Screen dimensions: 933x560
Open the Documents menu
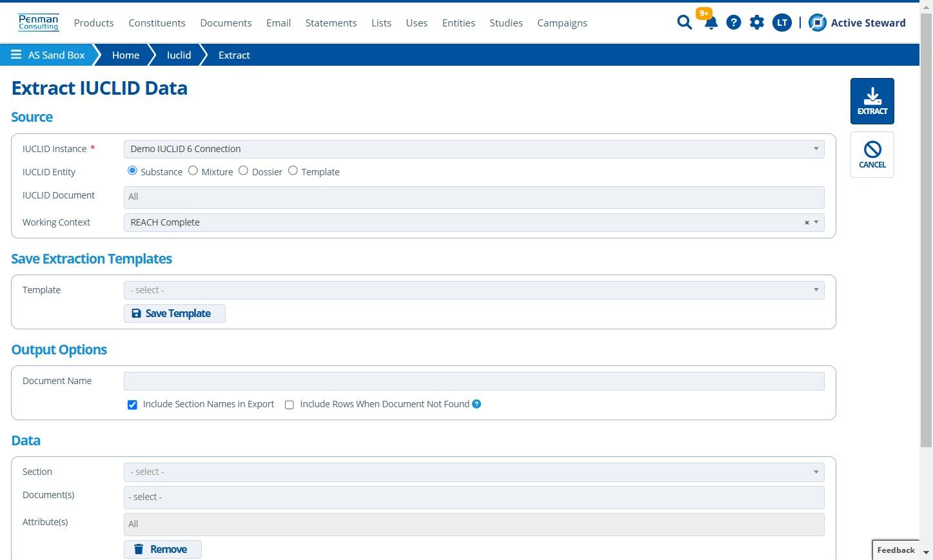point(226,23)
